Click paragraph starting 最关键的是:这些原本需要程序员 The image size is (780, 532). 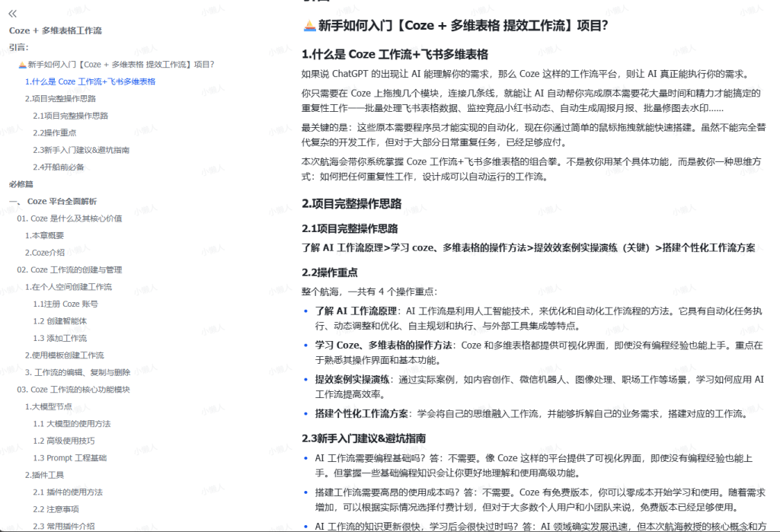coord(534,135)
